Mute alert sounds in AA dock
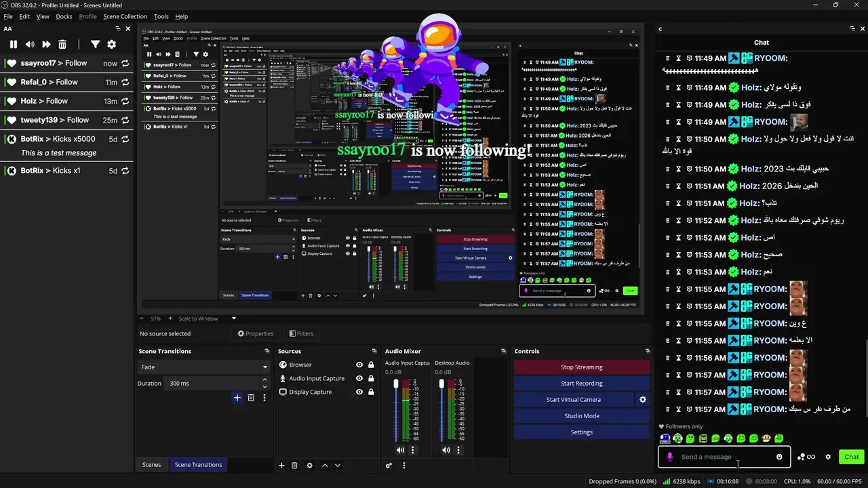Viewport: 868px width, 488px height. (30, 45)
